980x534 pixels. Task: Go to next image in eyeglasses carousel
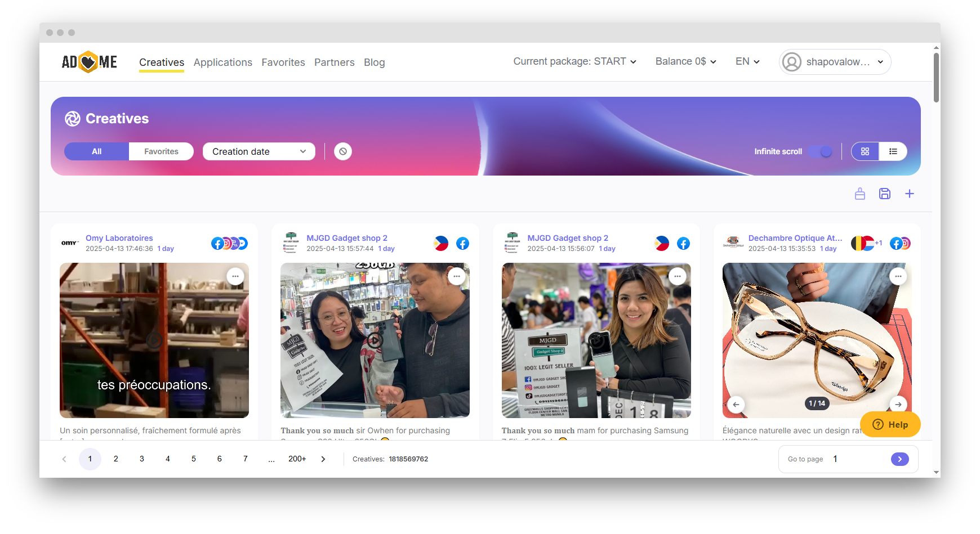[x=898, y=404]
